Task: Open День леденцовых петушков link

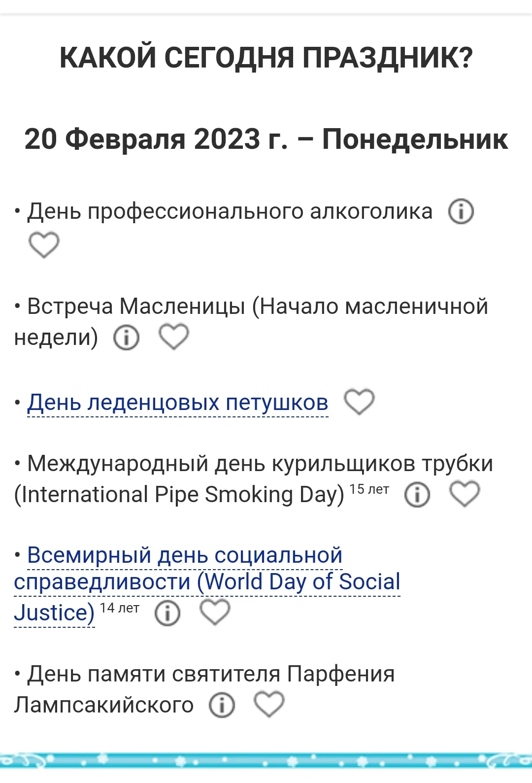Action: click(178, 403)
